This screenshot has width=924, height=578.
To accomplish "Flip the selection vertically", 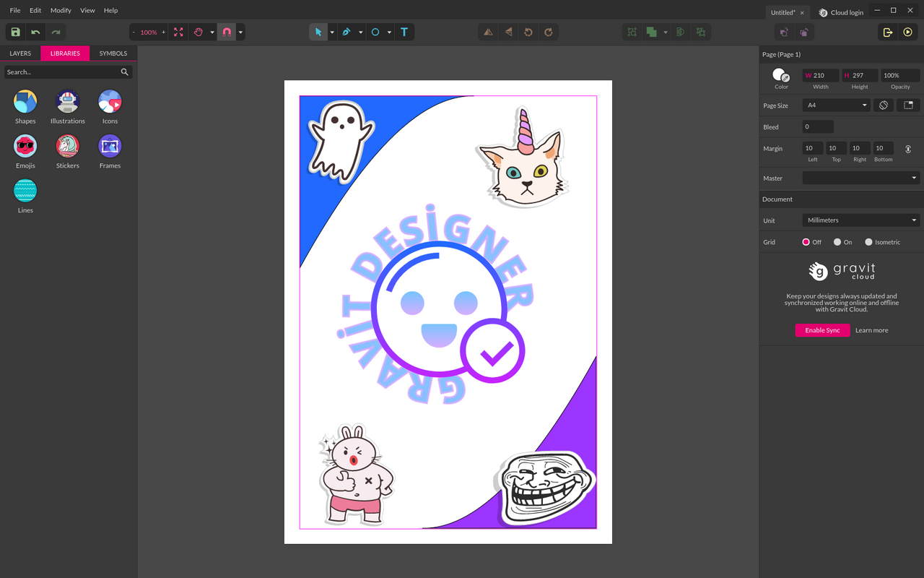I will (509, 33).
